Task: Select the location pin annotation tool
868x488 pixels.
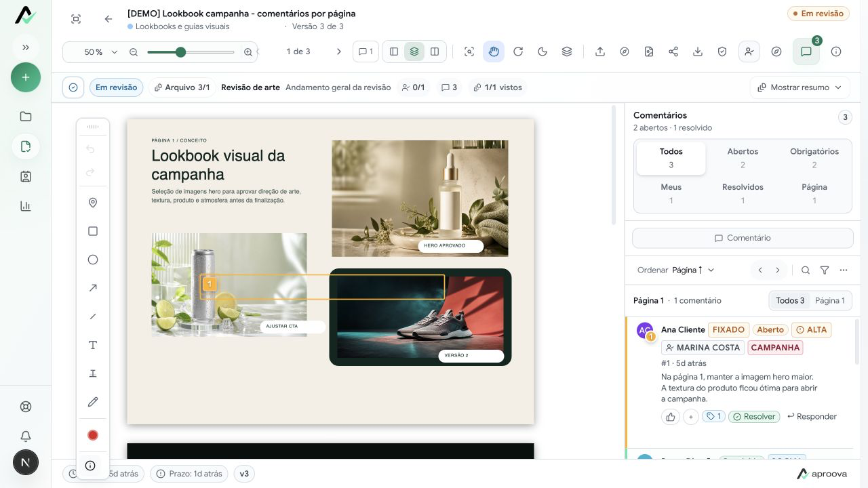Action: [93, 203]
